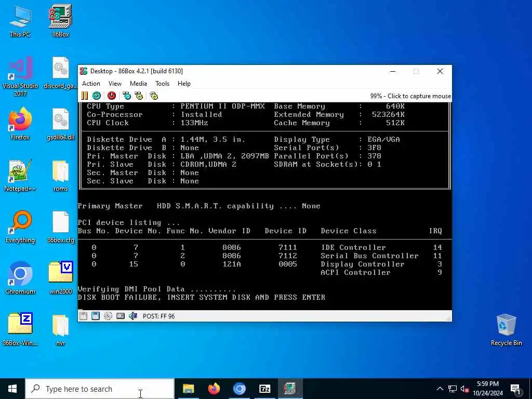Click the '99% - Click to capture mouse' status text
532x399 pixels.
[x=410, y=96]
